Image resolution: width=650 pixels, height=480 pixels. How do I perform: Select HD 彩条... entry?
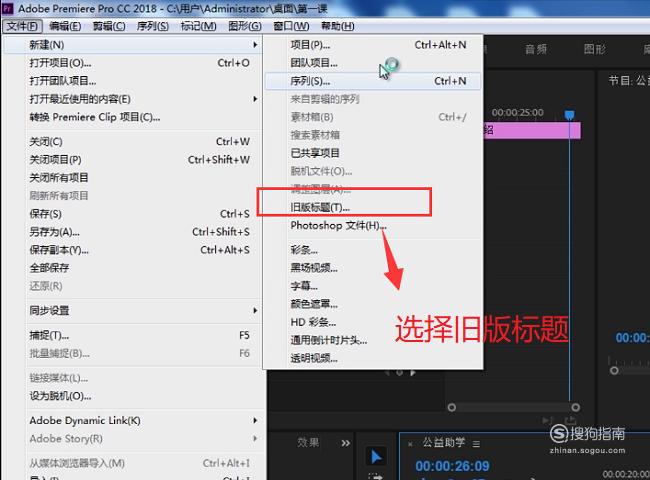373,322
